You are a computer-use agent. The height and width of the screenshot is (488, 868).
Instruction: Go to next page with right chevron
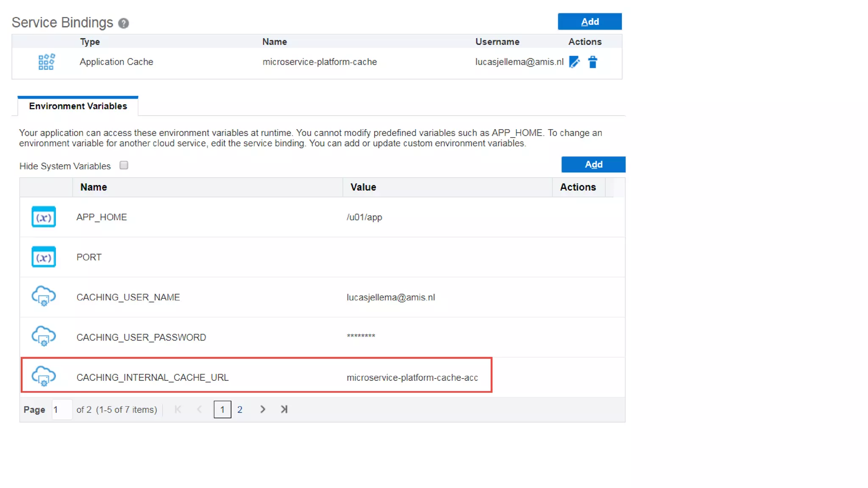(262, 409)
